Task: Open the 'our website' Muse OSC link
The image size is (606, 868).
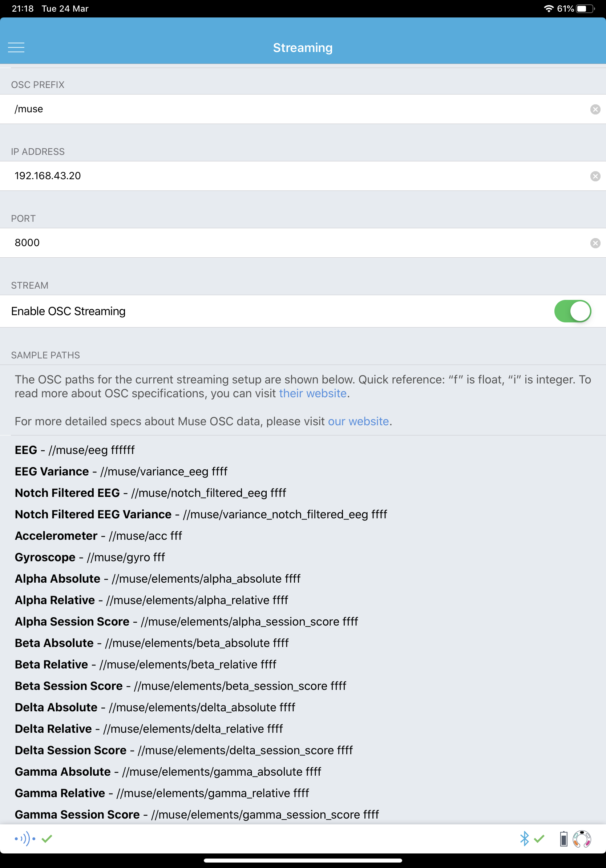Action: [x=358, y=421]
